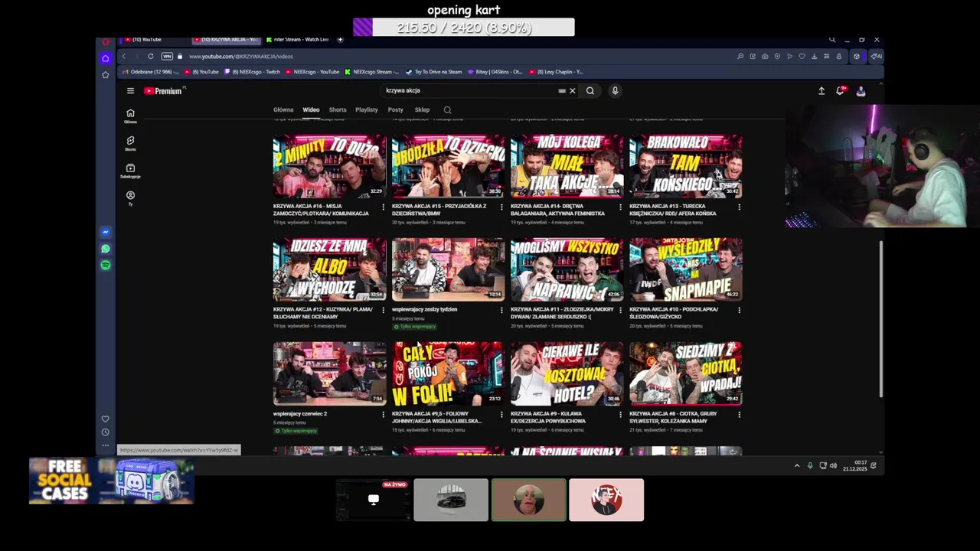Open the taskbar volume speaker icon
This screenshot has height=551, width=980.
[833, 465]
